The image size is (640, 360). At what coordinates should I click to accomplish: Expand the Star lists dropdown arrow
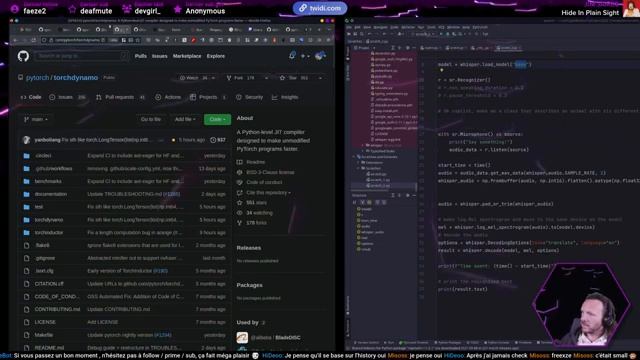[x=320, y=78]
